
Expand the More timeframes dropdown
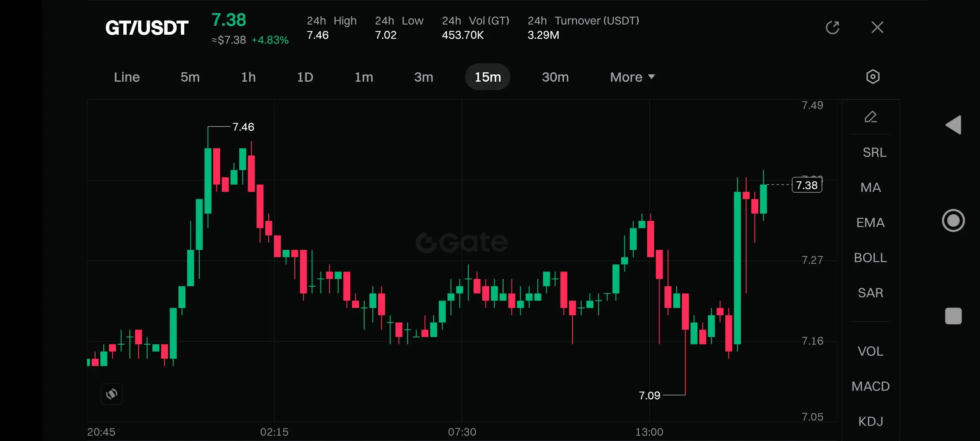tap(632, 77)
